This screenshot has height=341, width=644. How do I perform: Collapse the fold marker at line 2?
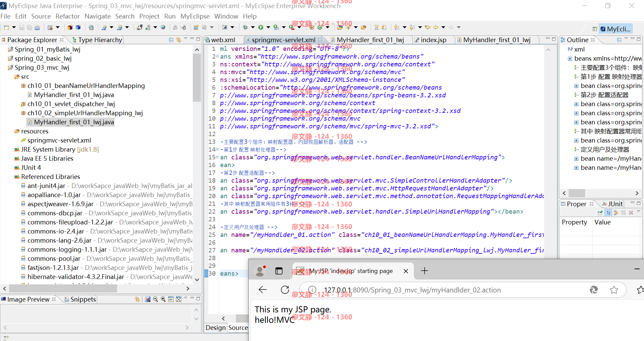coord(217,57)
